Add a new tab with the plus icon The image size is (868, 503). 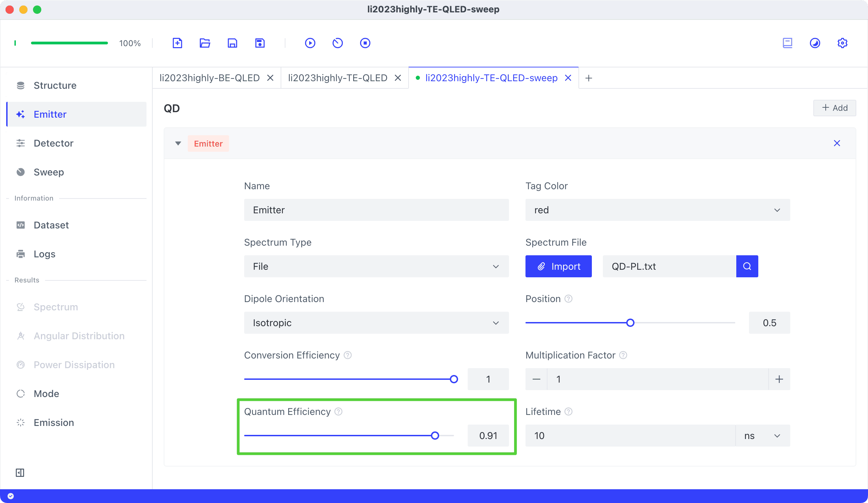[589, 78]
